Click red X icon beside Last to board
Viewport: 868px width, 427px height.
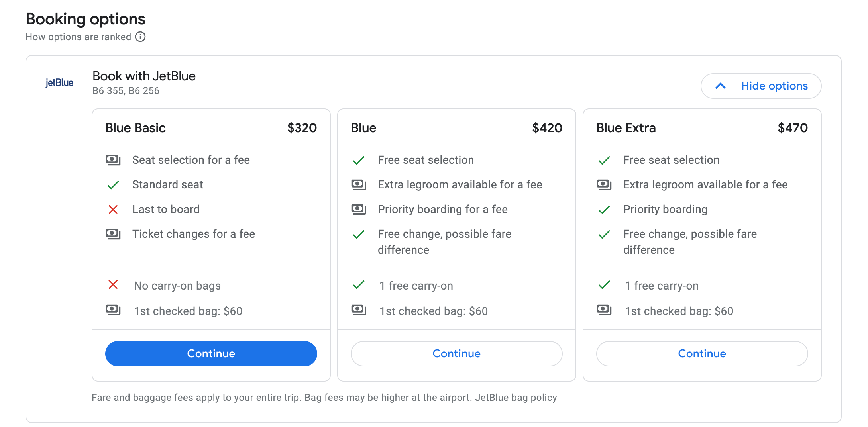113,210
